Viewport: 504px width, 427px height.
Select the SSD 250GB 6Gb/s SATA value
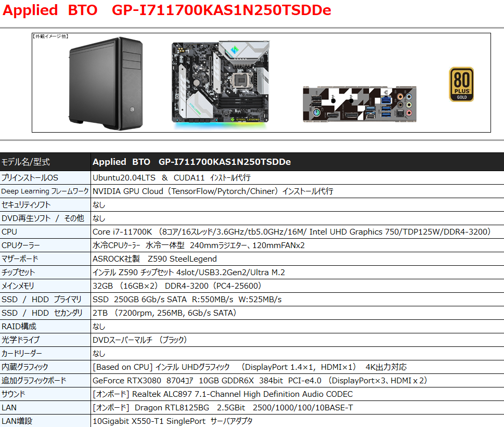(187, 299)
